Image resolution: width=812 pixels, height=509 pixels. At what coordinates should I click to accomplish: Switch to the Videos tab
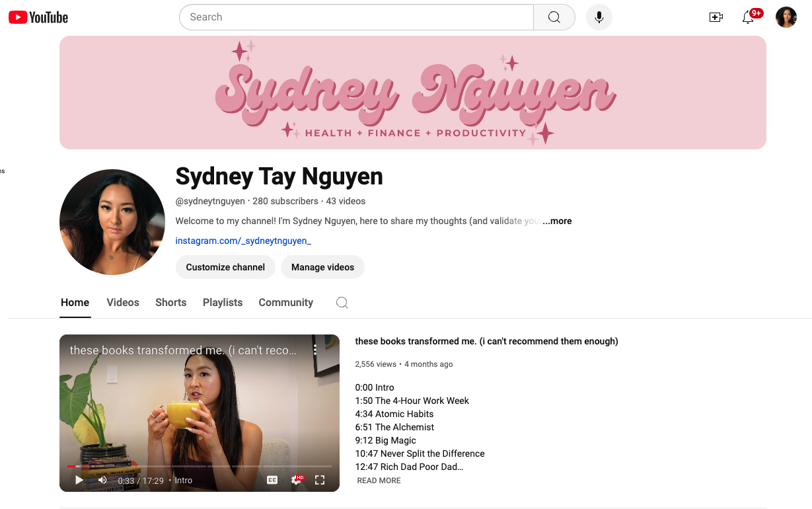point(123,303)
